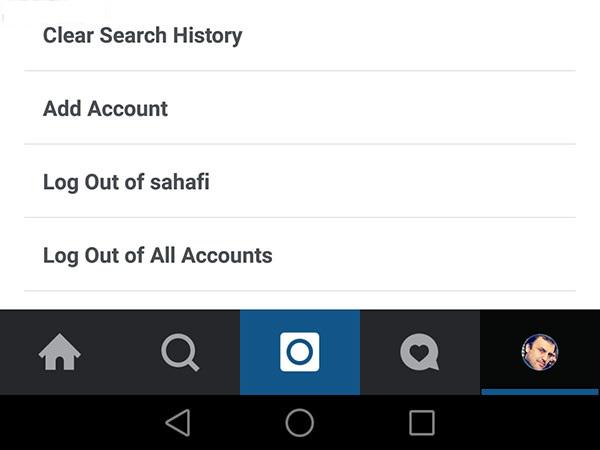
Task: Select Clear Search History
Action: pos(143,36)
